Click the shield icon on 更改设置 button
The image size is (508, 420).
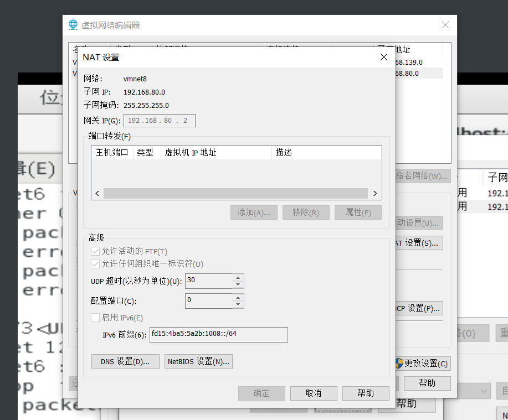click(x=399, y=364)
